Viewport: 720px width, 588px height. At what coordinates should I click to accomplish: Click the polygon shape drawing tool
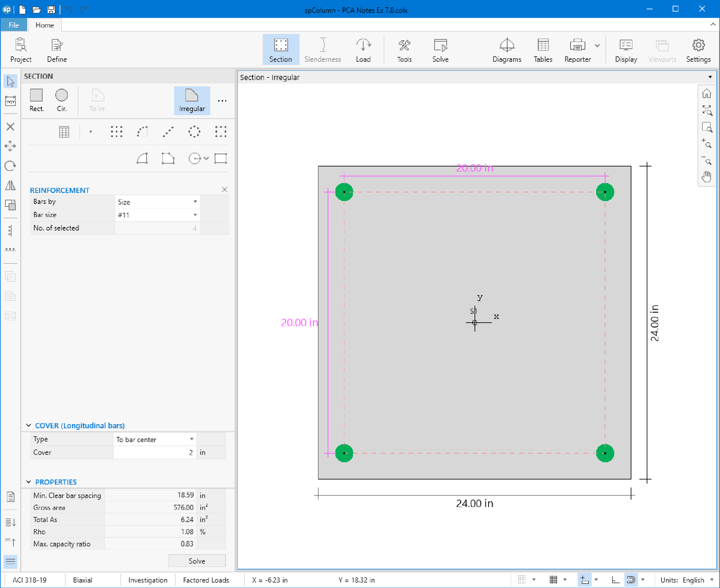168,158
